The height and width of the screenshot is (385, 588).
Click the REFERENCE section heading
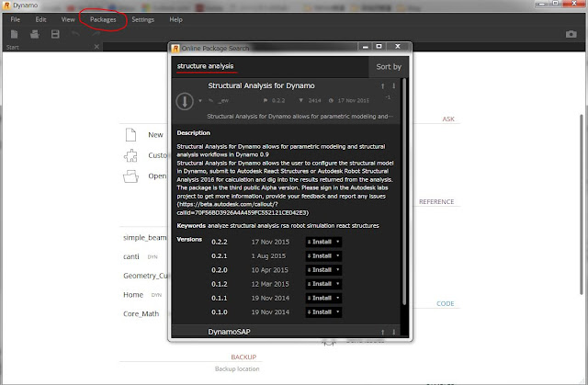436,201
